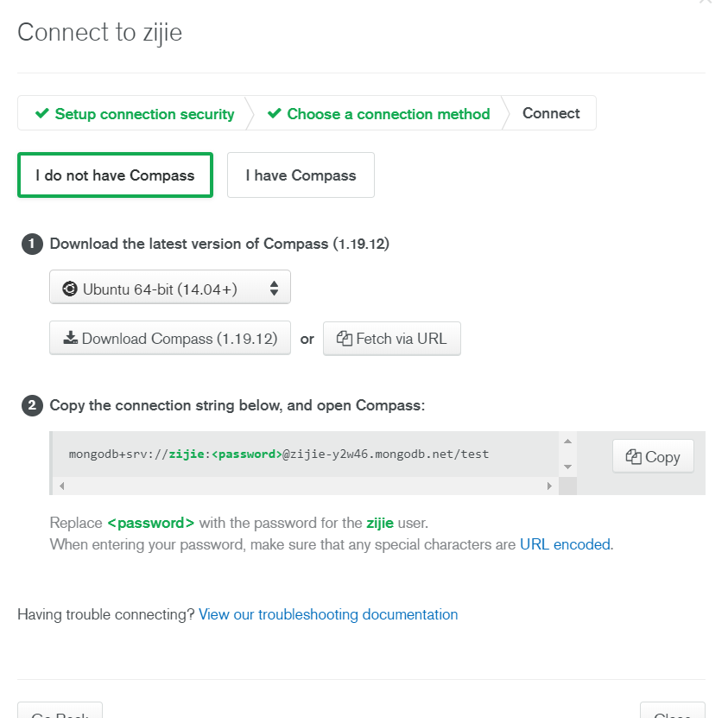The height and width of the screenshot is (718, 728).
Task: Open View our troubleshooting documentation link
Action: click(328, 614)
